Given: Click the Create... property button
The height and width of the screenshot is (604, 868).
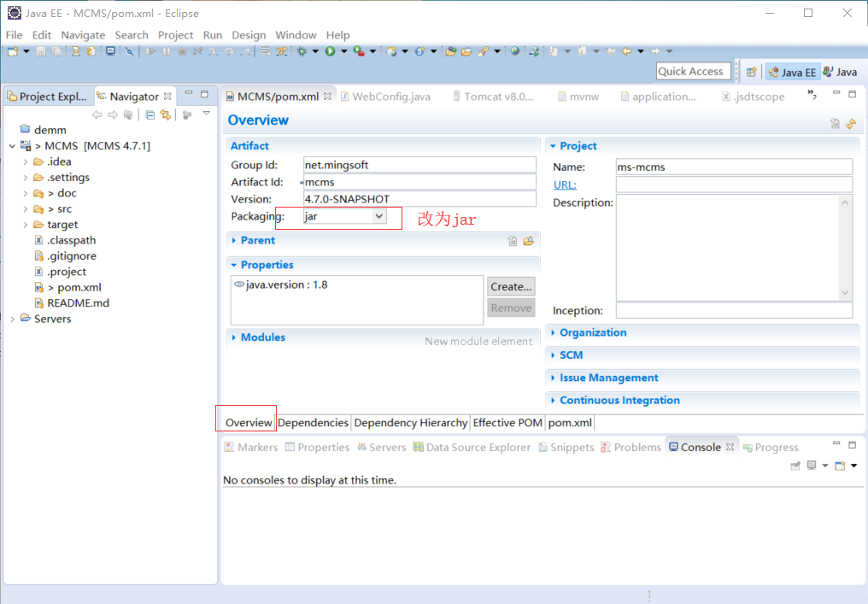Looking at the screenshot, I should tap(511, 287).
